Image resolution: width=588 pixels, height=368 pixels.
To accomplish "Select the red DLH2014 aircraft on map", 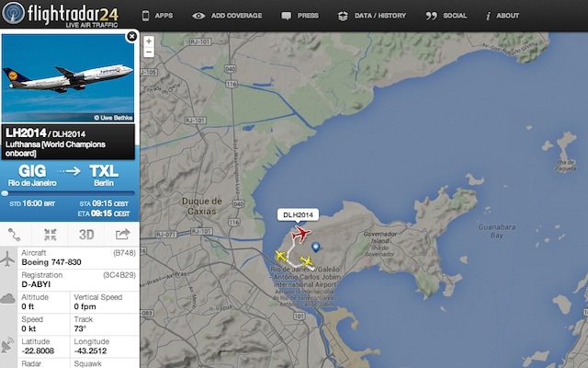I will pyautogui.click(x=300, y=234).
